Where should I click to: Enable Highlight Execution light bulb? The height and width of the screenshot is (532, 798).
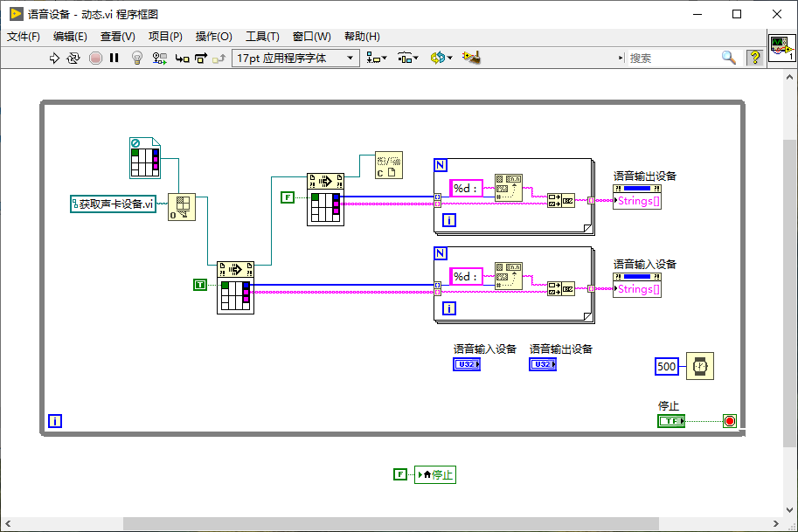coord(135,58)
